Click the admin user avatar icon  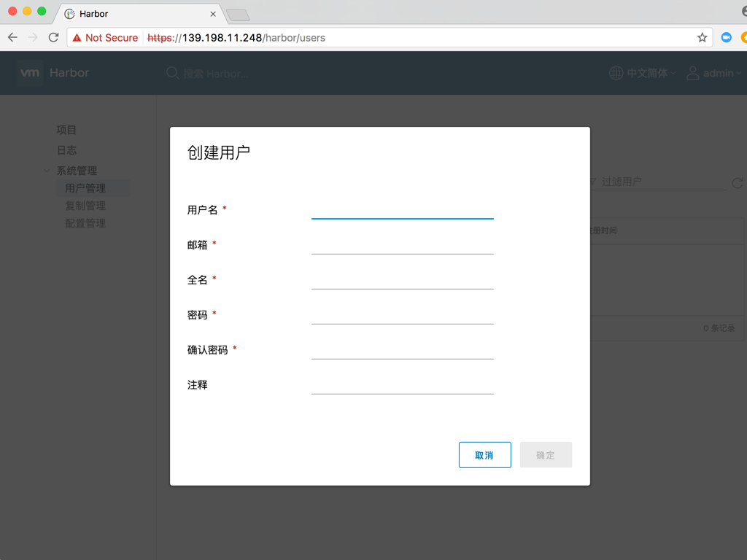click(692, 73)
